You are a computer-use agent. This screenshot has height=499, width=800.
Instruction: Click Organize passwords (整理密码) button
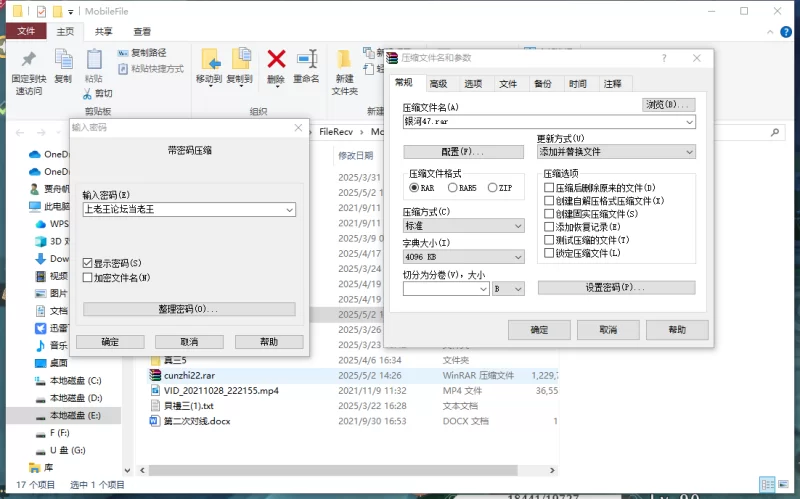click(189, 309)
